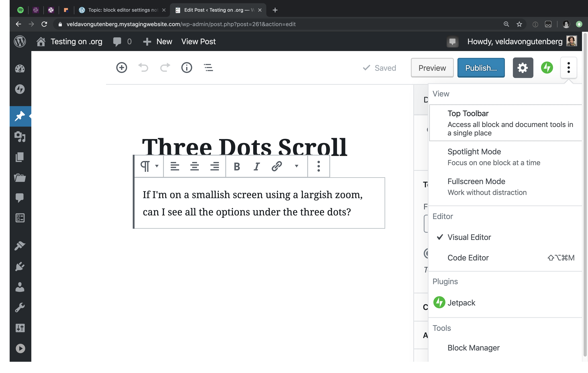588x373 pixels.
Task: Click the Preview button
Action: pos(432,68)
